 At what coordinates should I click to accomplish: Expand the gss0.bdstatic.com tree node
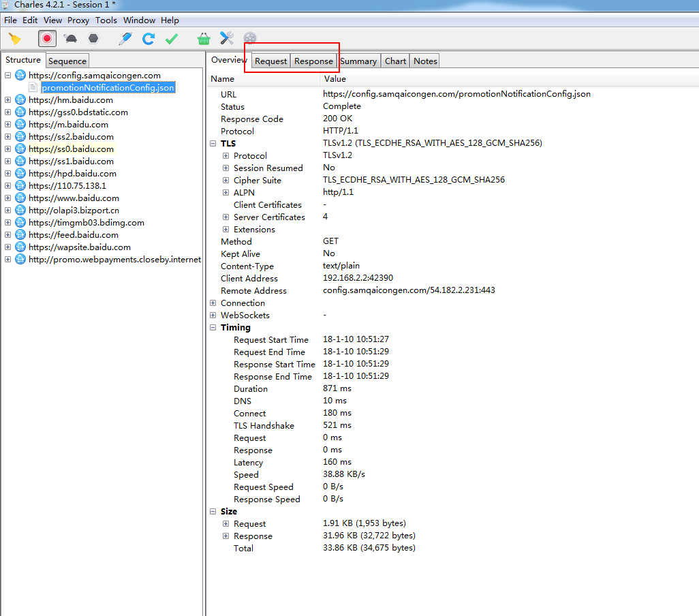coord(8,112)
